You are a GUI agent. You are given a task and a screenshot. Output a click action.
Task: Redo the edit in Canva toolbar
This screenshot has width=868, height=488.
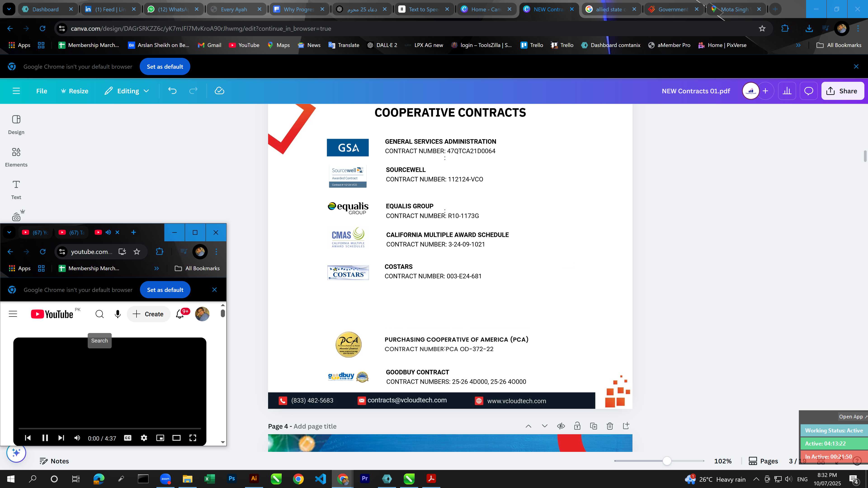193,91
